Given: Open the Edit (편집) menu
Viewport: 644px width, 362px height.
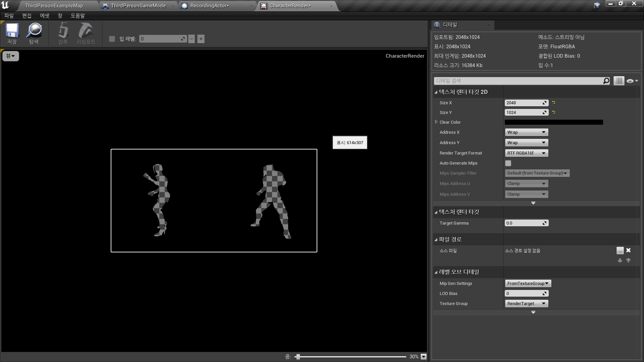Looking at the screenshot, I should [x=26, y=16].
